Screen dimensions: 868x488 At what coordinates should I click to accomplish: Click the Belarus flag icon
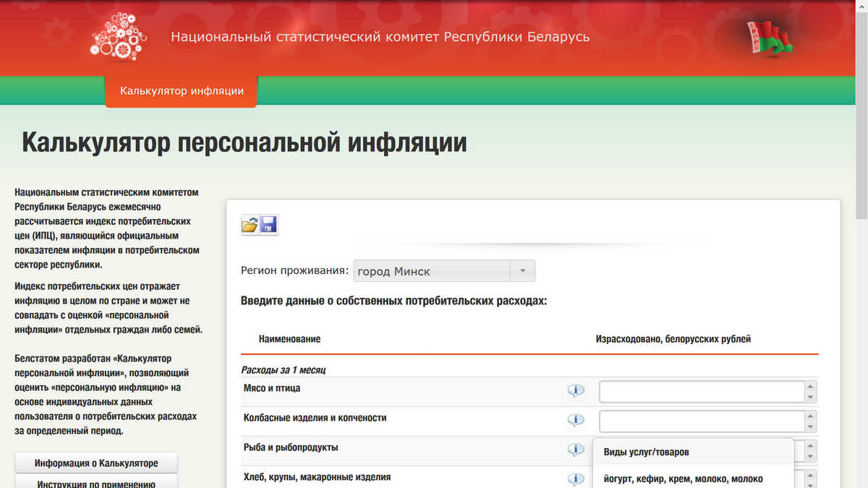(770, 38)
